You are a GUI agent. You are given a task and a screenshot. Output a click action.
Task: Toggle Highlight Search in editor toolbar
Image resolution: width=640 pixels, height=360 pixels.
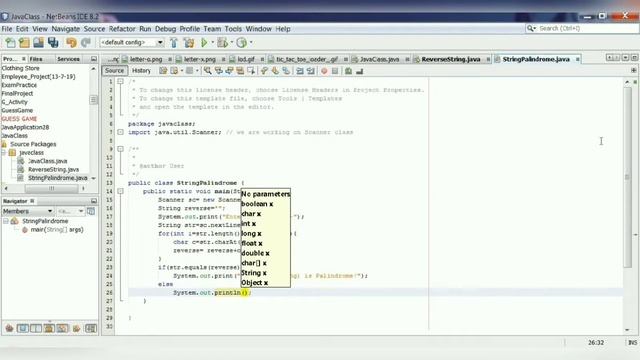click(240, 71)
